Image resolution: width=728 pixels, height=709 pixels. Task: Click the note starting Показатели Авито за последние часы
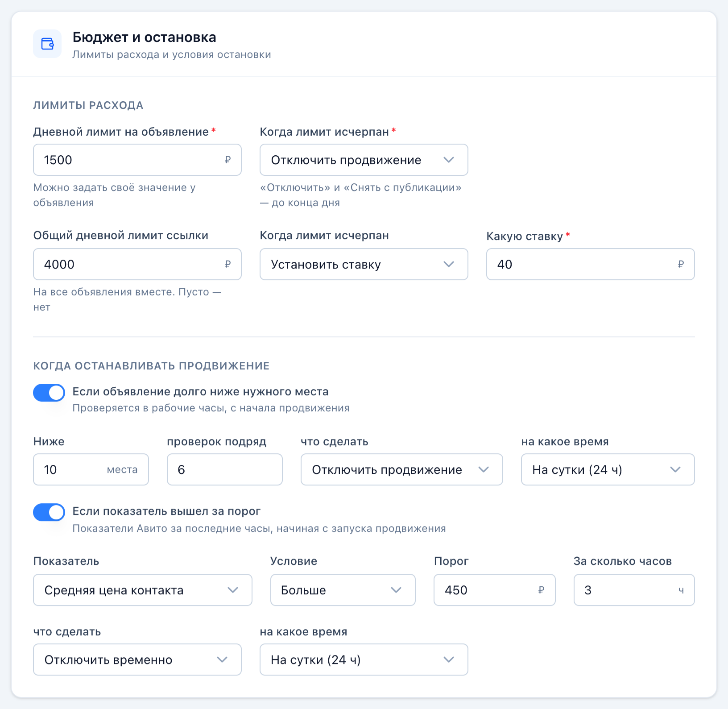(259, 529)
